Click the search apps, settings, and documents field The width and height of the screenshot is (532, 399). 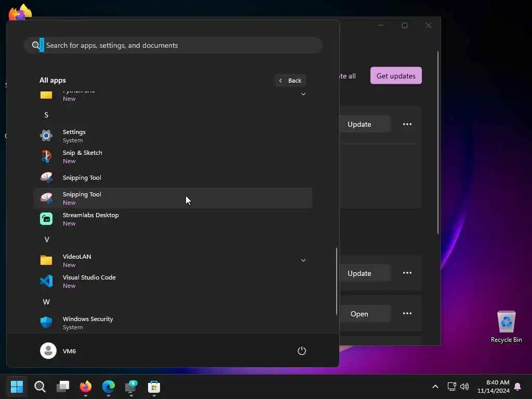click(x=173, y=45)
